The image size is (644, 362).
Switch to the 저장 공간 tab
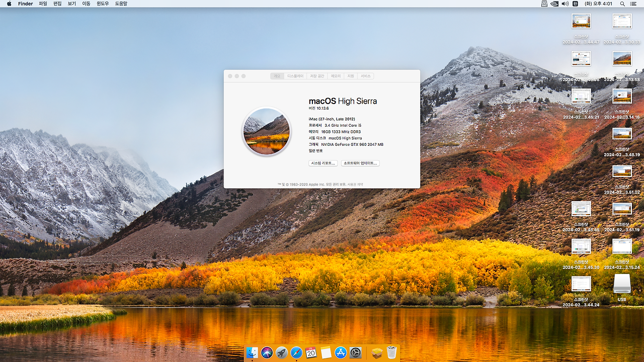[x=317, y=76]
